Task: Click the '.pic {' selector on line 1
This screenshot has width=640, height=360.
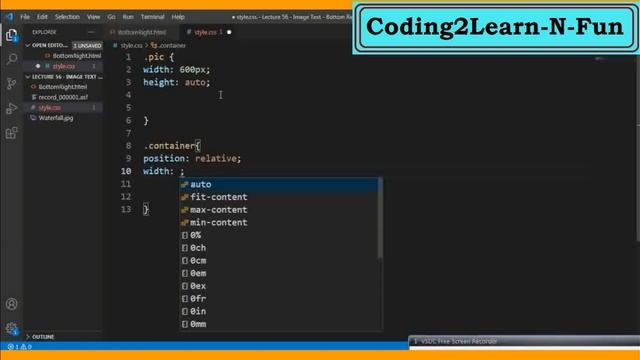Action: point(159,57)
